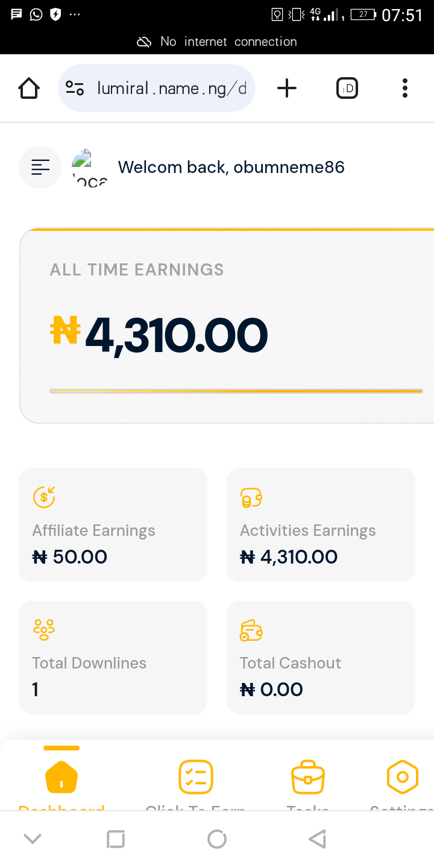The height and width of the screenshot is (868, 434).
Task: Focus the lumiral.name.ng address bar
Action: pos(171,89)
